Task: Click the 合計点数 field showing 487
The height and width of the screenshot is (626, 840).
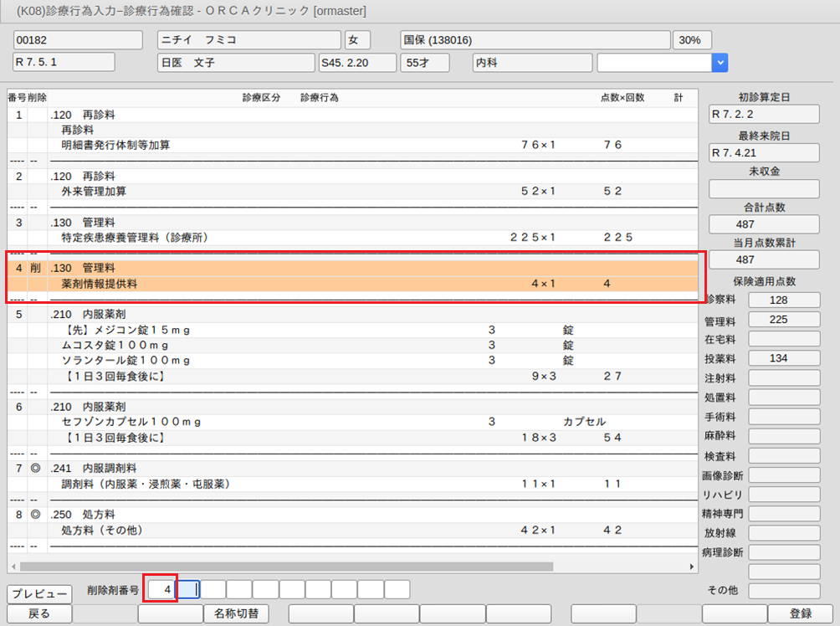Action: click(x=763, y=224)
